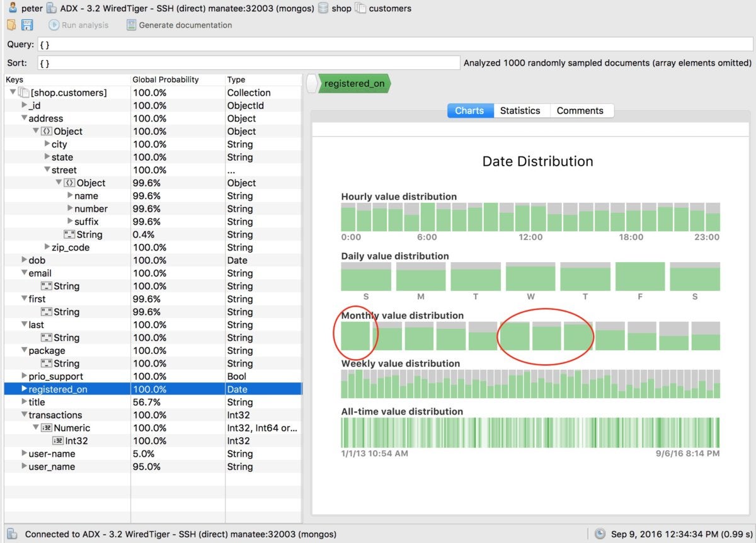Viewport: 756px width, 543px height.
Task: Click the database icon beside shop
Action: point(324,8)
